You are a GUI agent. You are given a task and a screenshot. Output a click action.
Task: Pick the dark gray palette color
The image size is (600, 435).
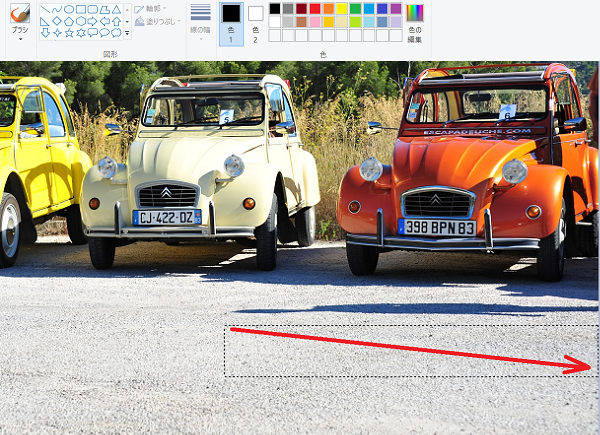(288, 8)
